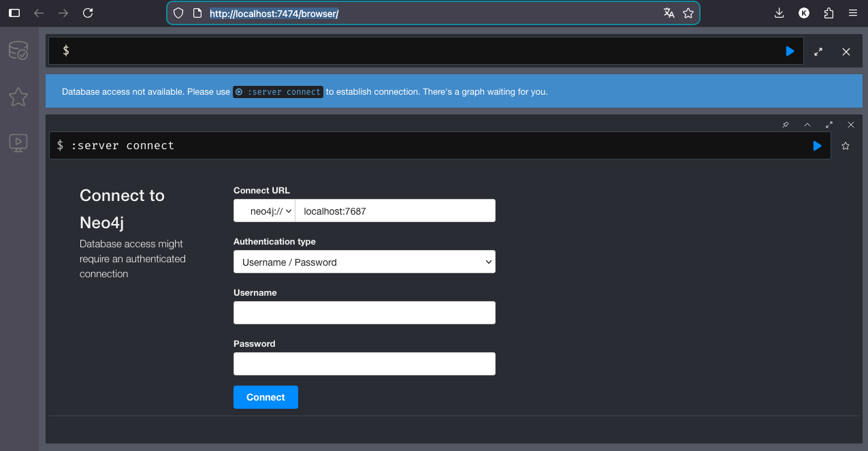Bookmark this page with the star
The image size is (868, 451).
pyautogui.click(x=688, y=13)
